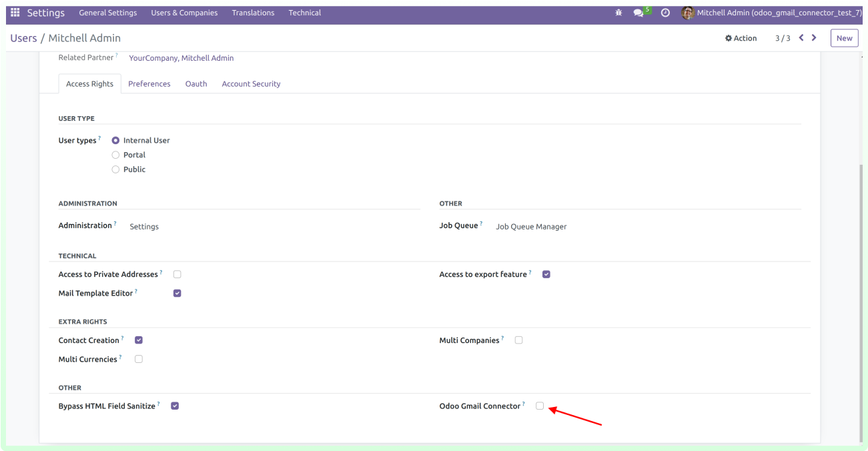Expand the Action menu

741,38
